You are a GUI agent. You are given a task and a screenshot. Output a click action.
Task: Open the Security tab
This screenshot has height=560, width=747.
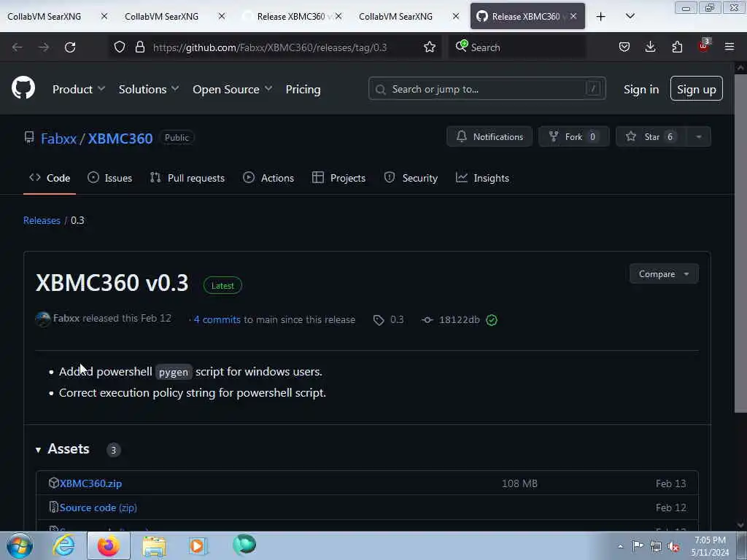[411, 178]
